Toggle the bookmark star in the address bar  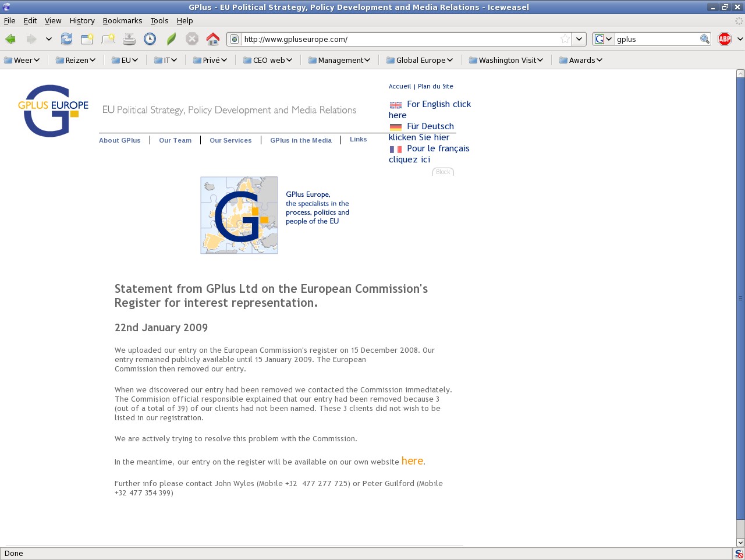564,39
